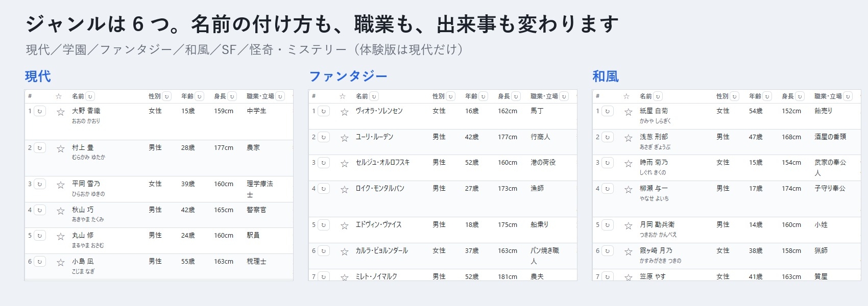Regenerate the row for セルジュ・オルロフスキ
This screenshot has height=306, width=868.
[x=324, y=163]
